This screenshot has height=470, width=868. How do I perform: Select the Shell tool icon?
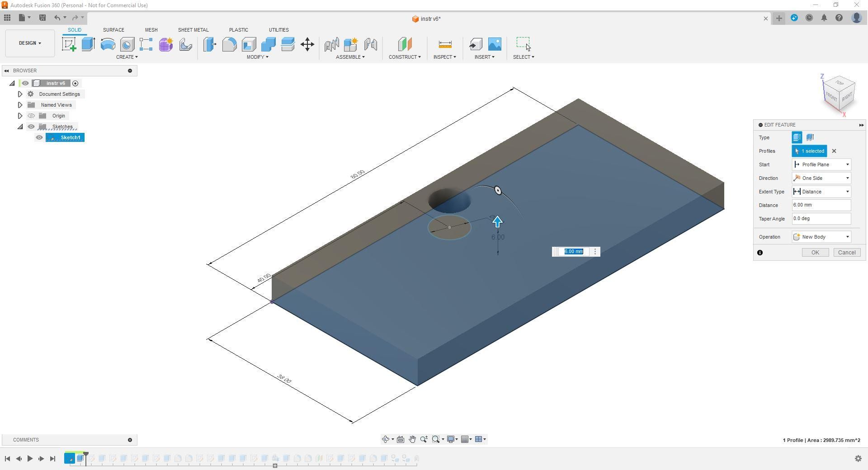249,44
